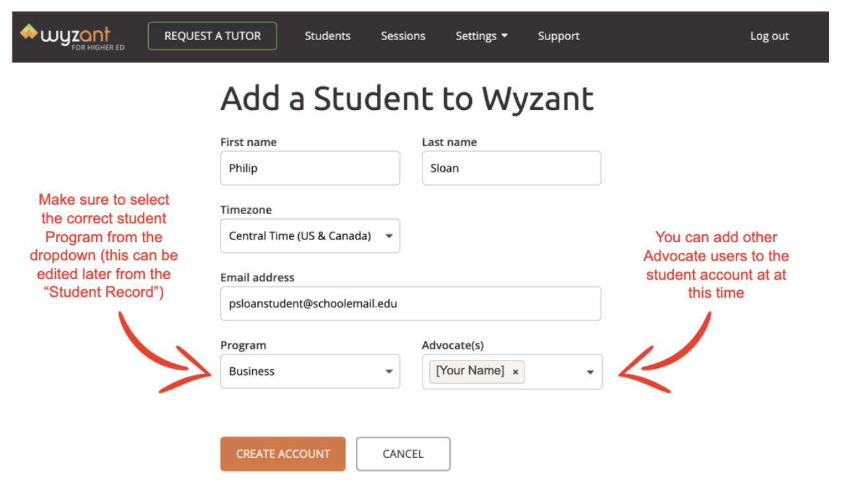Click the empty area of Advocate(s) box
The image size is (841, 504).
(x=553, y=372)
